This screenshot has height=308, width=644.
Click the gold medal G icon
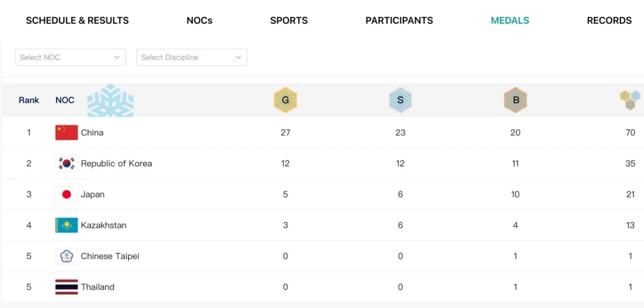286,100
